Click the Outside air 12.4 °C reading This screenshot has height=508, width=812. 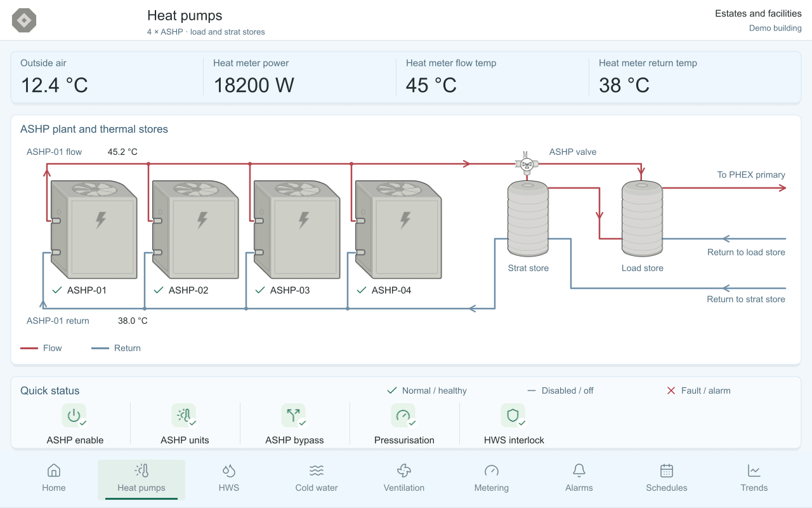(x=55, y=85)
